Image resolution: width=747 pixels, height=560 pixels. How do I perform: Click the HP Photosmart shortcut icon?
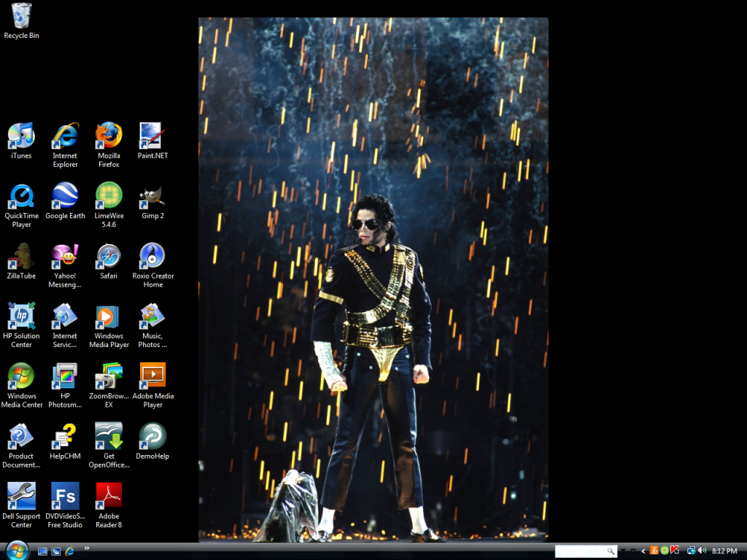click(65, 385)
